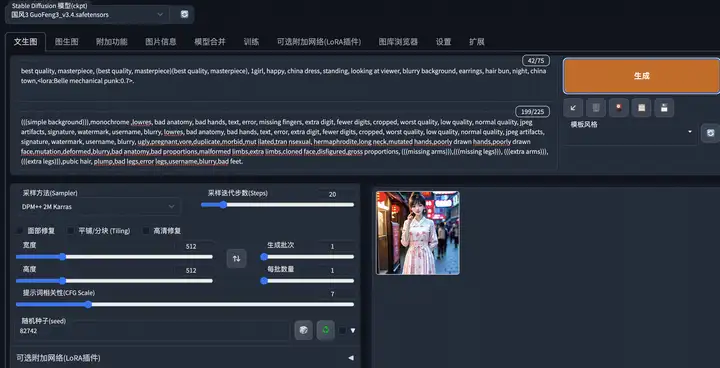Enable the 面部修复 face restoration checkbox
The height and width of the screenshot is (368, 720).
[19, 231]
